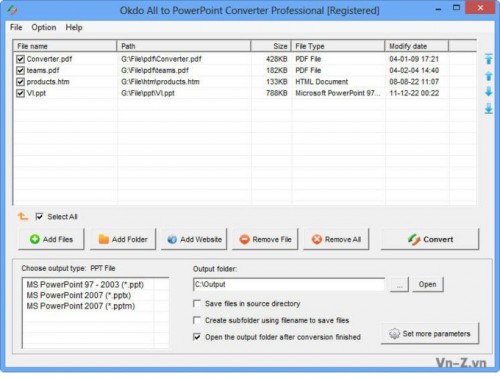Screen dimensions: 500x379
Task: Sort by Path column header
Action: click(184, 46)
